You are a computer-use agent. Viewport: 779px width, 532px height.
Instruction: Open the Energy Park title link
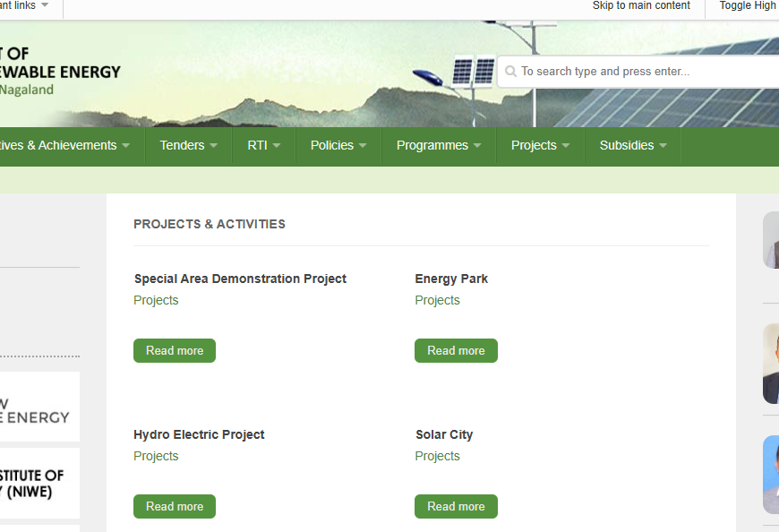pos(451,279)
